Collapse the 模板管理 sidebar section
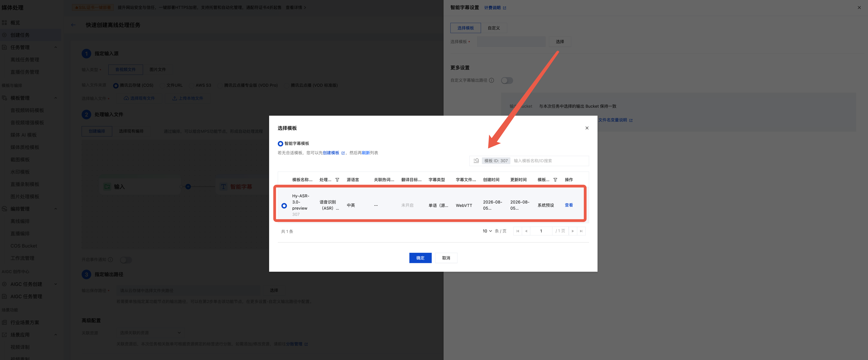 56,98
